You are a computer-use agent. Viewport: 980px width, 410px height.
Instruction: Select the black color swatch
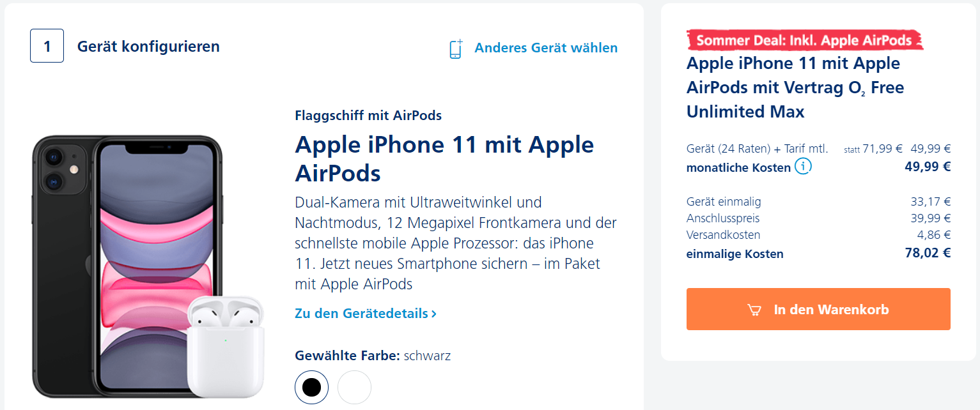coord(311,387)
